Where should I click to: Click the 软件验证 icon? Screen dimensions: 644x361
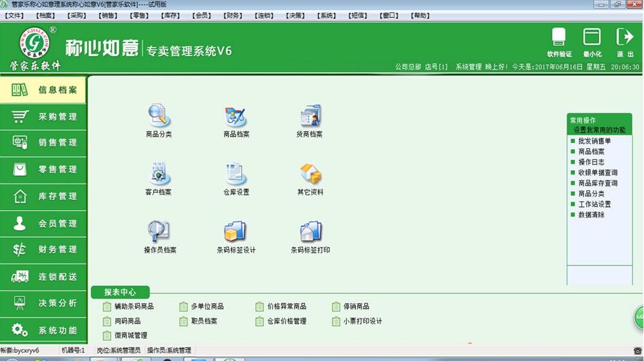[559, 43]
